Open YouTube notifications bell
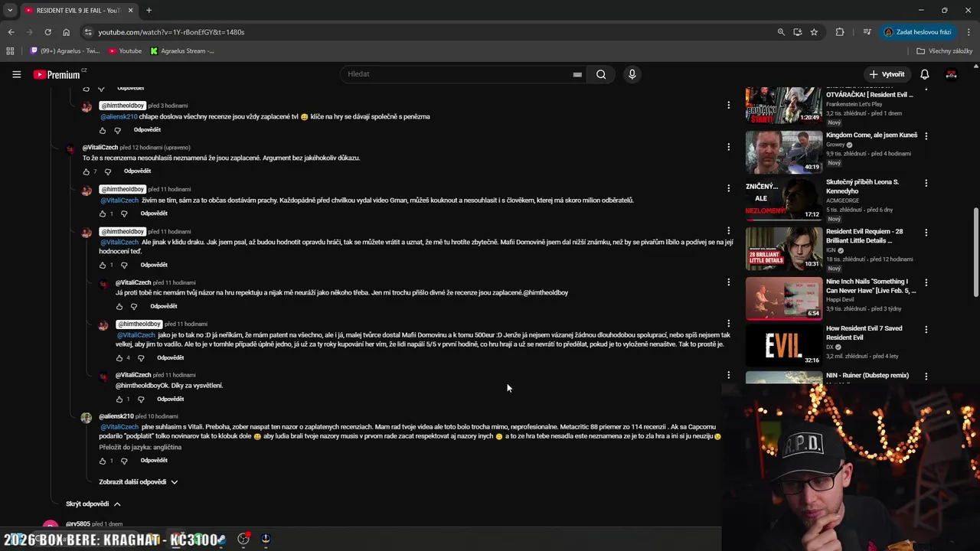 (x=924, y=74)
